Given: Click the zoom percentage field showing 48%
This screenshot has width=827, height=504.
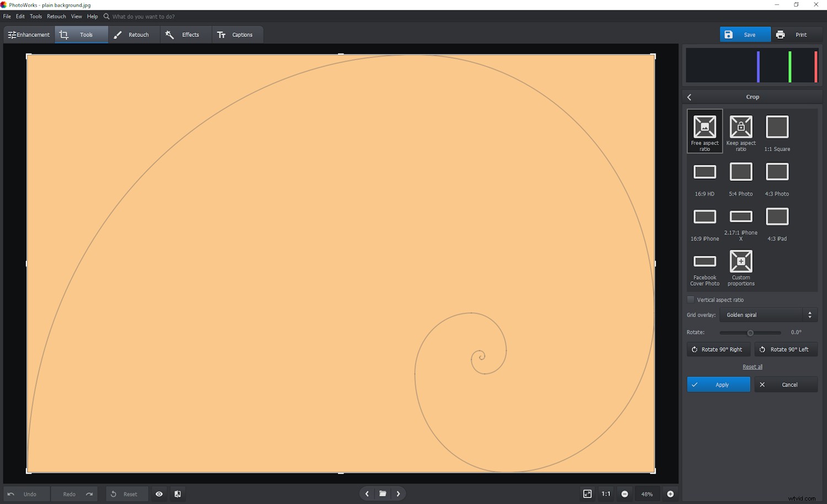Looking at the screenshot, I should pos(647,494).
